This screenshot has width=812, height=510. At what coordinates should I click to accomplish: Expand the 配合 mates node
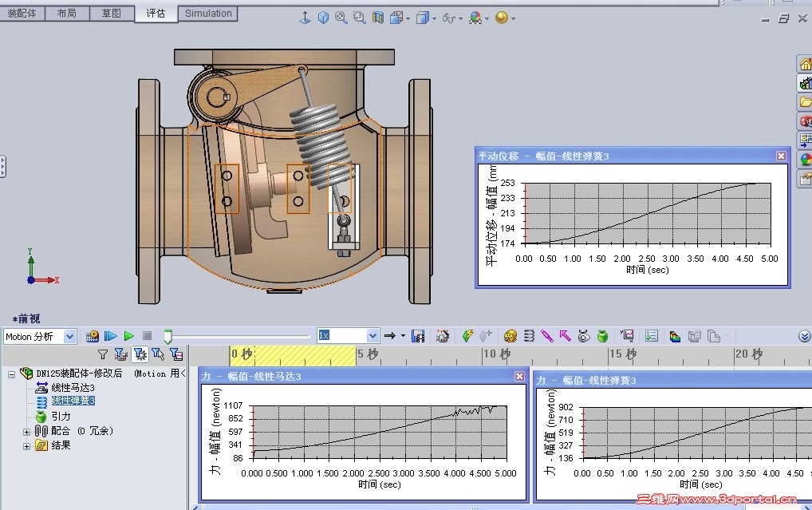pos(26,431)
